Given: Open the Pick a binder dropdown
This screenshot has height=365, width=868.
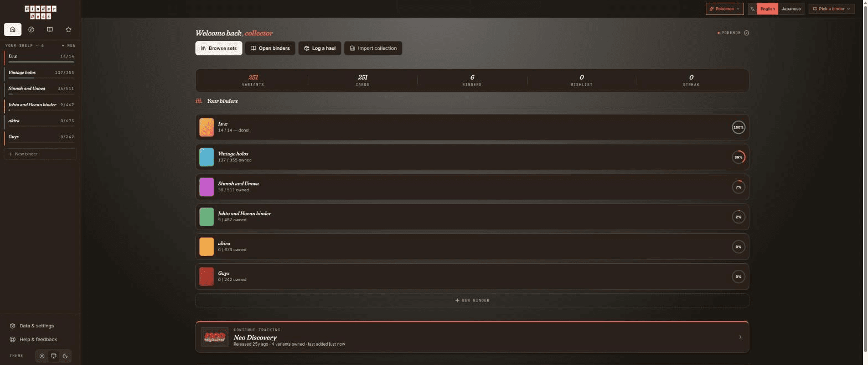Looking at the screenshot, I should click(831, 9).
